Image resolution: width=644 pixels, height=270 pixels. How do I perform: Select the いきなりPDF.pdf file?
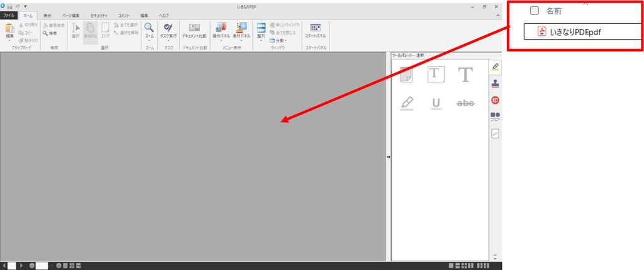(x=583, y=31)
